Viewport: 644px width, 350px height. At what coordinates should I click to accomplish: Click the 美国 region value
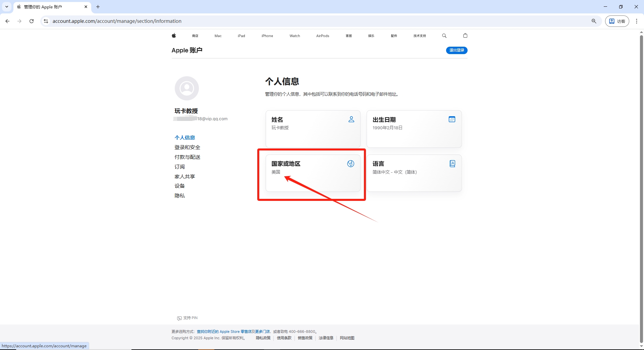tap(276, 172)
